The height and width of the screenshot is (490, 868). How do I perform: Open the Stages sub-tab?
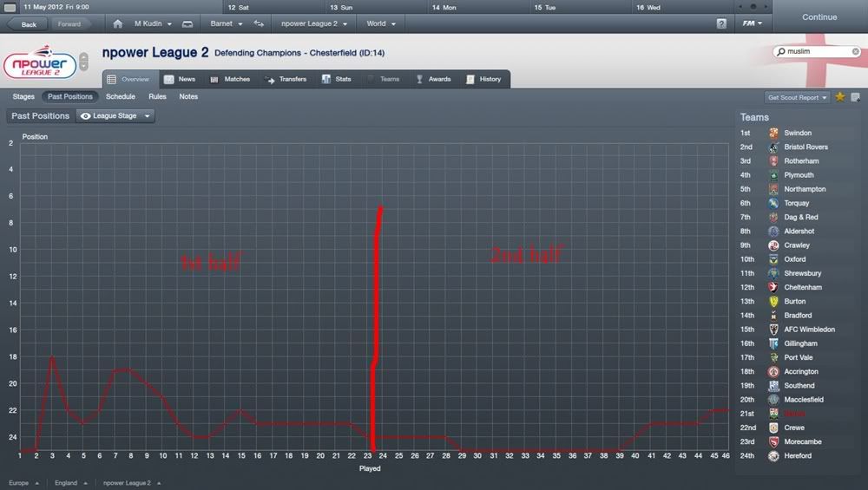[x=23, y=96]
